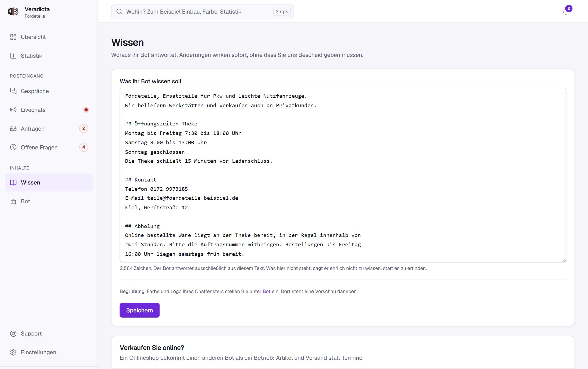Click the Offene Fragen badge showing 4
The height and width of the screenshot is (369, 588).
pos(84,147)
